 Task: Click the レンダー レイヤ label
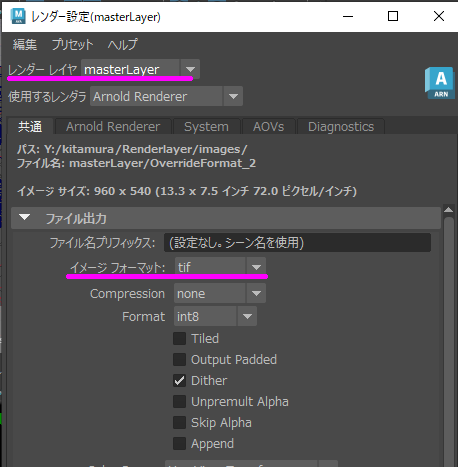pos(43,70)
